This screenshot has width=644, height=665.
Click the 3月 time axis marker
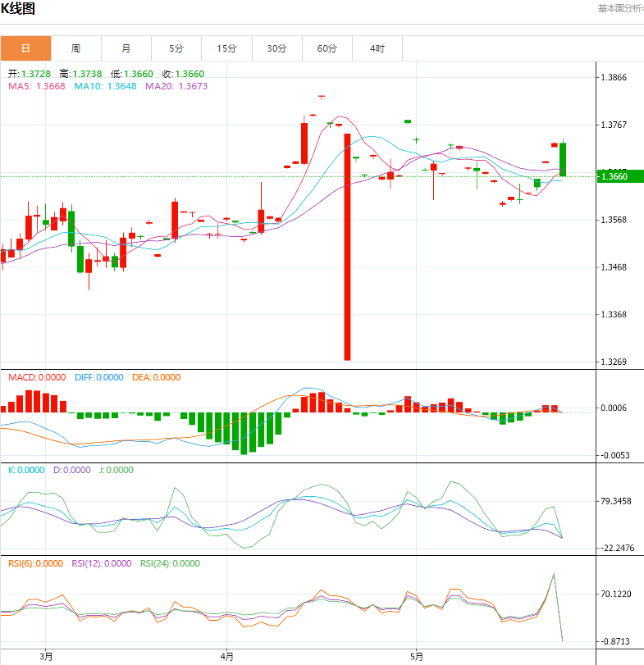pyautogui.click(x=46, y=657)
